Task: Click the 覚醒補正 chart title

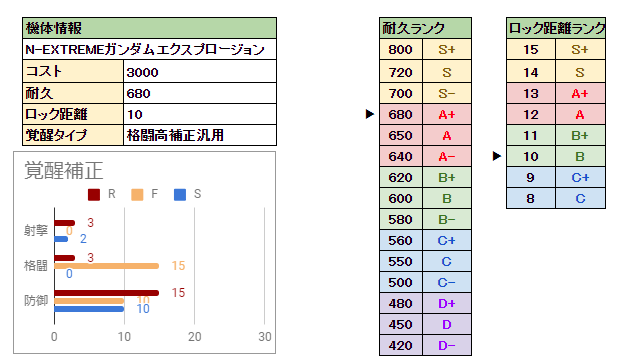Action: tap(64, 171)
